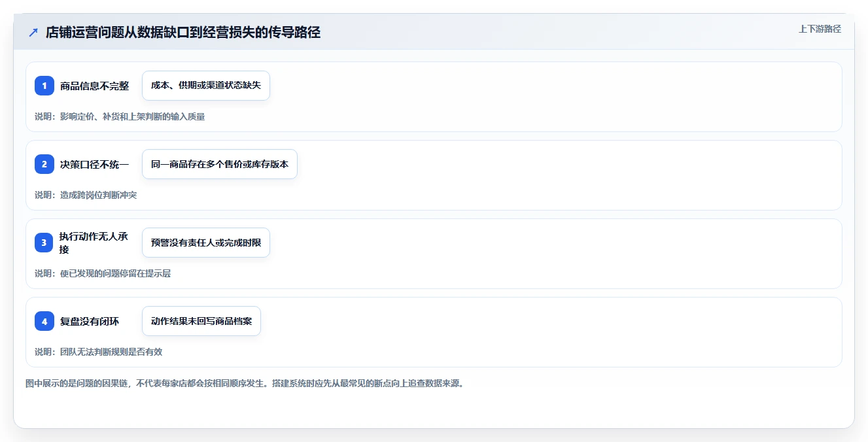Click the footer text starting 图中展示的是问题的因果链
The image size is (868, 442).
pyautogui.click(x=245, y=384)
